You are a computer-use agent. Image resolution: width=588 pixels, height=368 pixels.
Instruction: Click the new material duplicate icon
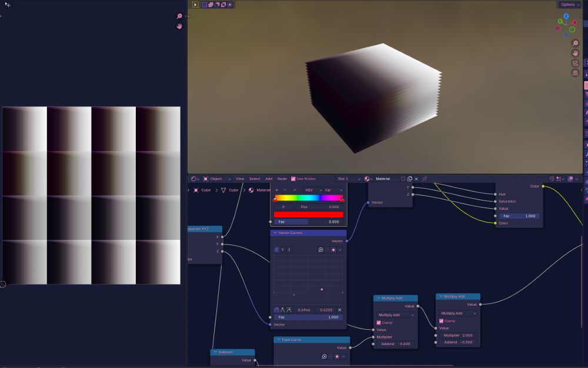tap(409, 179)
